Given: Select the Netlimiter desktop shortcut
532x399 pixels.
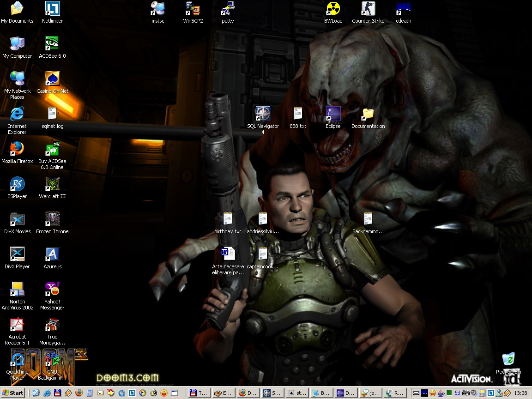Looking at the screenshot, I should (52, 12).
